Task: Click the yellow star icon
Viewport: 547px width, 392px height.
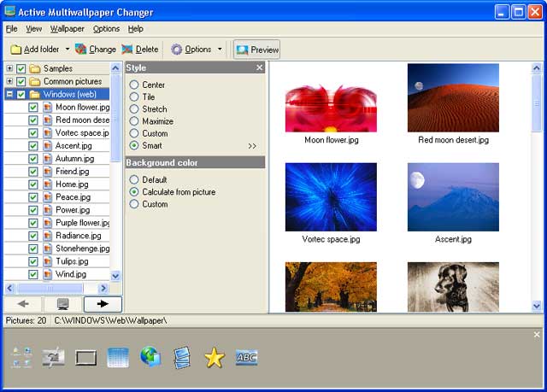Action: click(x=215, y=358)
